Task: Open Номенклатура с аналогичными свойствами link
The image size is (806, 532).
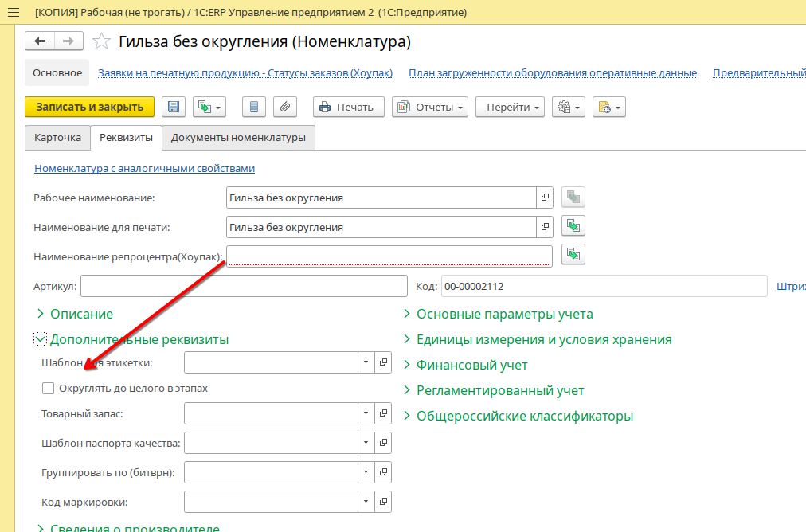Action: [144, 169]
